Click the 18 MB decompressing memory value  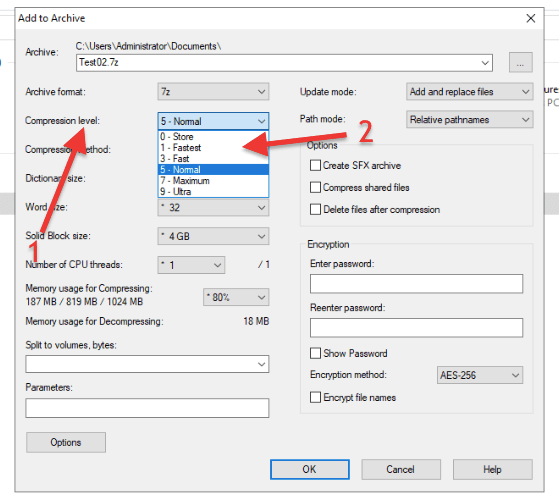point(256,321)
